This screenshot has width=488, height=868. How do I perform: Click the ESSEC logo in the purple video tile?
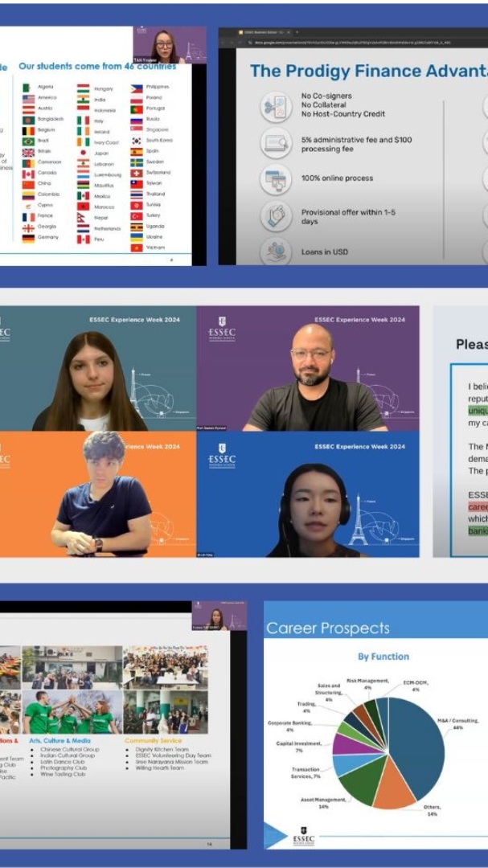(x=222, y=329)
